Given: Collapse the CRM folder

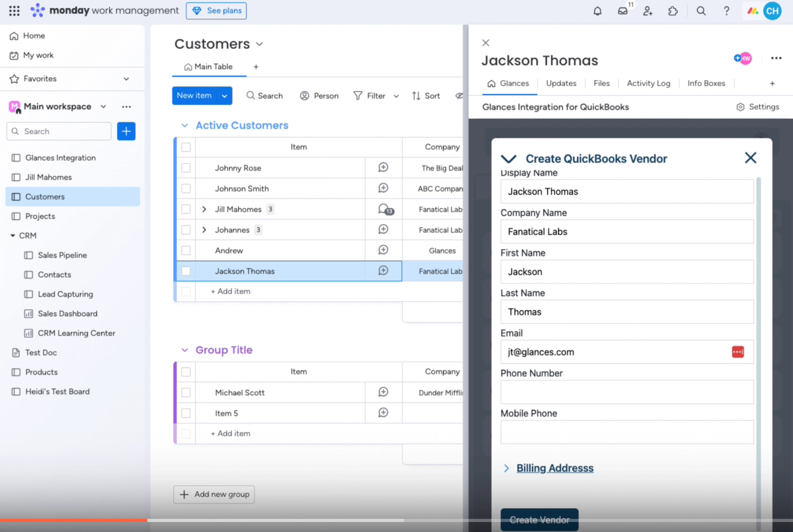Looking at the screenshot, I should 13,235.
